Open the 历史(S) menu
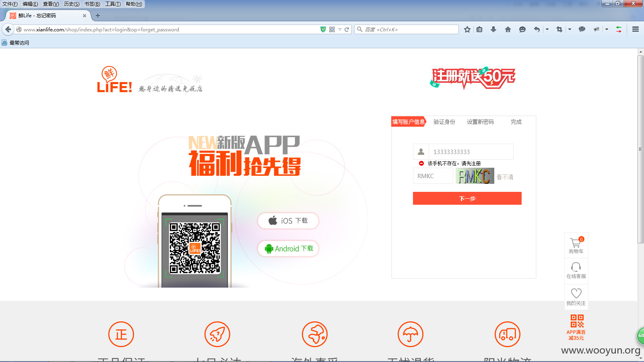Screen dimensions: 644x362 [x=72, y=4]
